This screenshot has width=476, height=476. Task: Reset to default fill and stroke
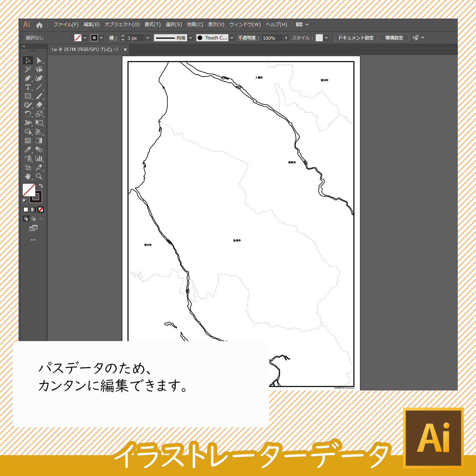[x=25, y=201]
